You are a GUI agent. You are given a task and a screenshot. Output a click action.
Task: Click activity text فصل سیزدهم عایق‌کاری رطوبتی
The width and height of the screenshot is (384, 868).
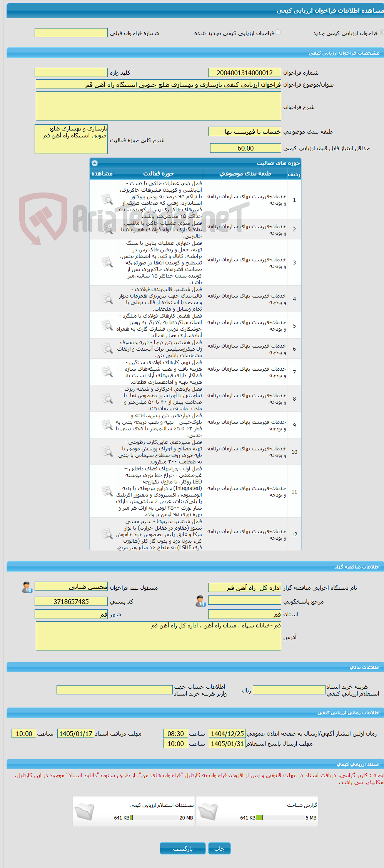(159, 452)
